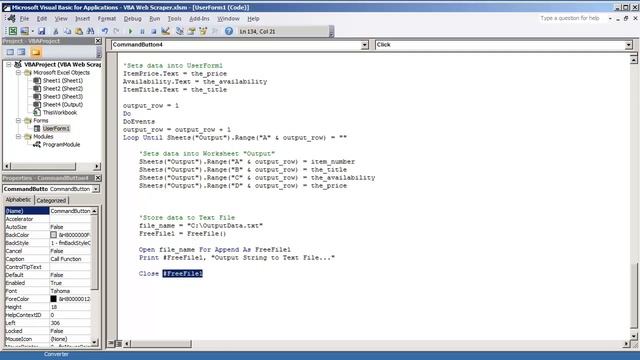This screenshot has height=360, width=640.
Task: Open the Run menu
Action: 155,18
